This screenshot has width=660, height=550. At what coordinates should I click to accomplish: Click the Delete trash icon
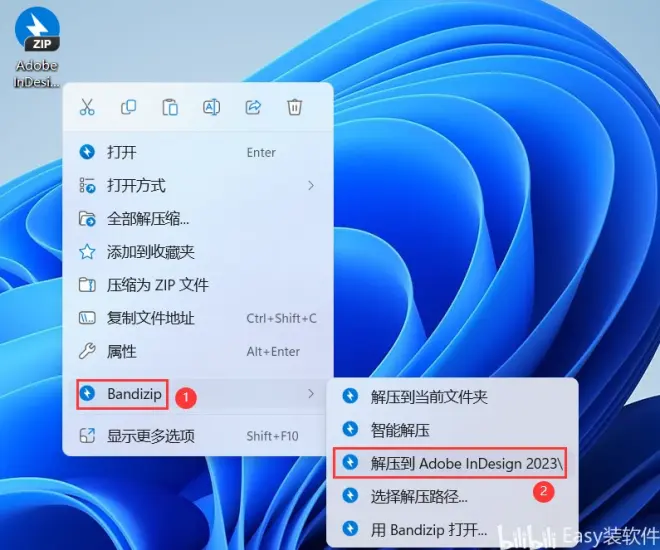[x=294, y=107]
